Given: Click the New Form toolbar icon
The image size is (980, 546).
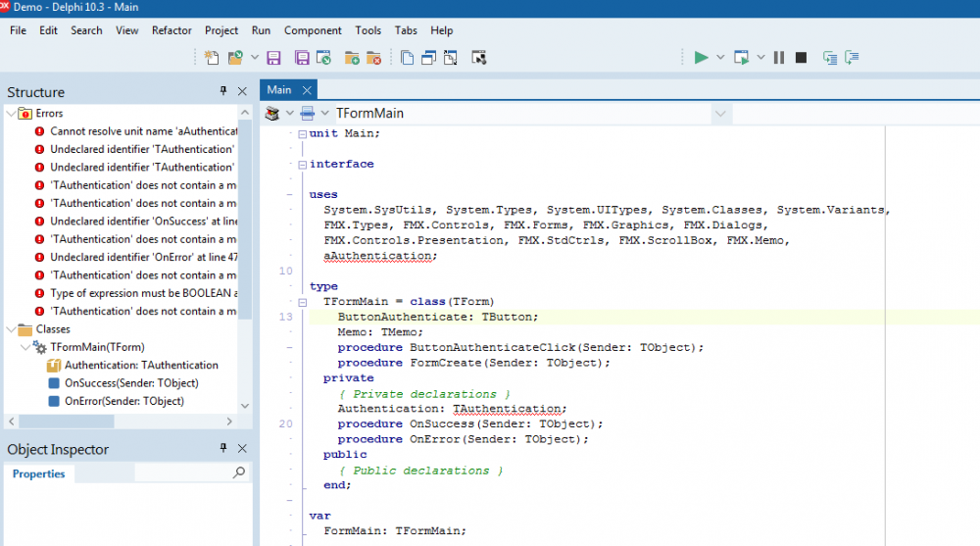Looking at the screenshot, I should coord(479,58).
